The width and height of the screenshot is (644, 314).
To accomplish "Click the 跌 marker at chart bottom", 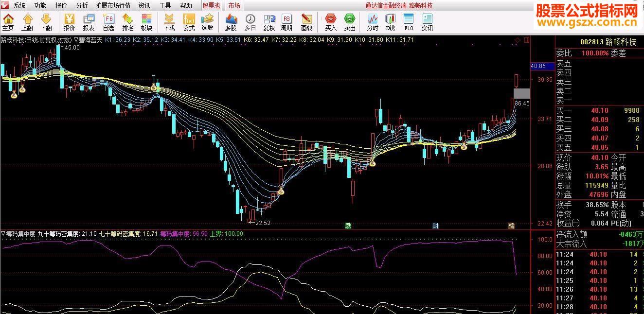I will pyautogui.click(x=348, y=226).
